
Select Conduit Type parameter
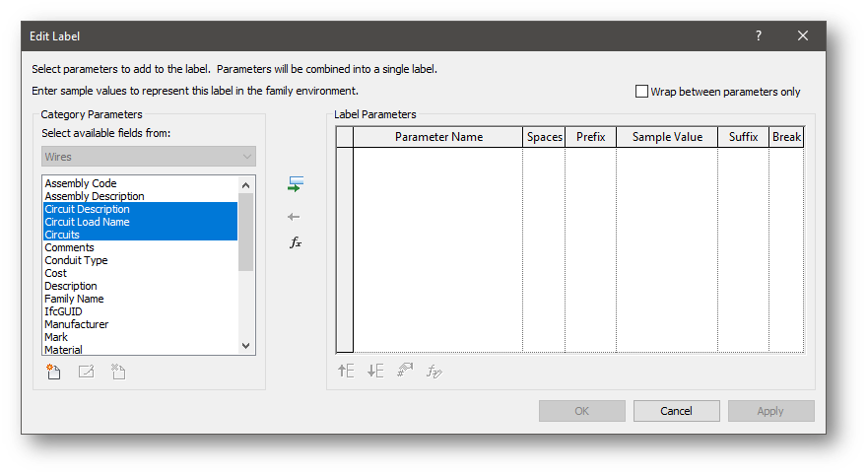pos(77,260)
